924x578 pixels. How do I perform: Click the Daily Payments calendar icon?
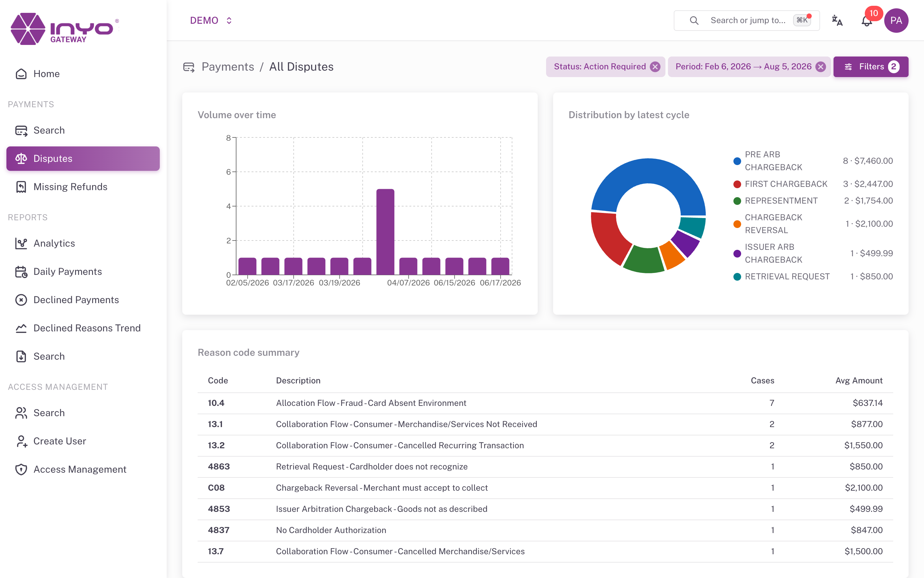21,272
